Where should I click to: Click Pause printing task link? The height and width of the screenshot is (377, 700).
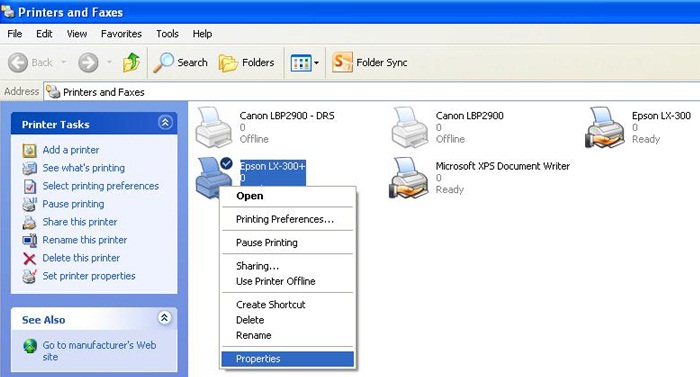coord(73,204)
